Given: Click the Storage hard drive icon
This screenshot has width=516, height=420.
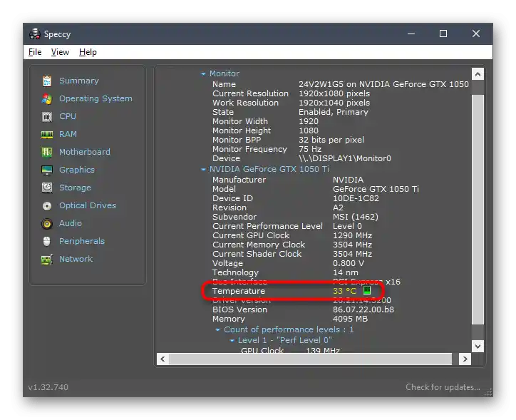Looking at the screenshot, I should coord(47,188).
